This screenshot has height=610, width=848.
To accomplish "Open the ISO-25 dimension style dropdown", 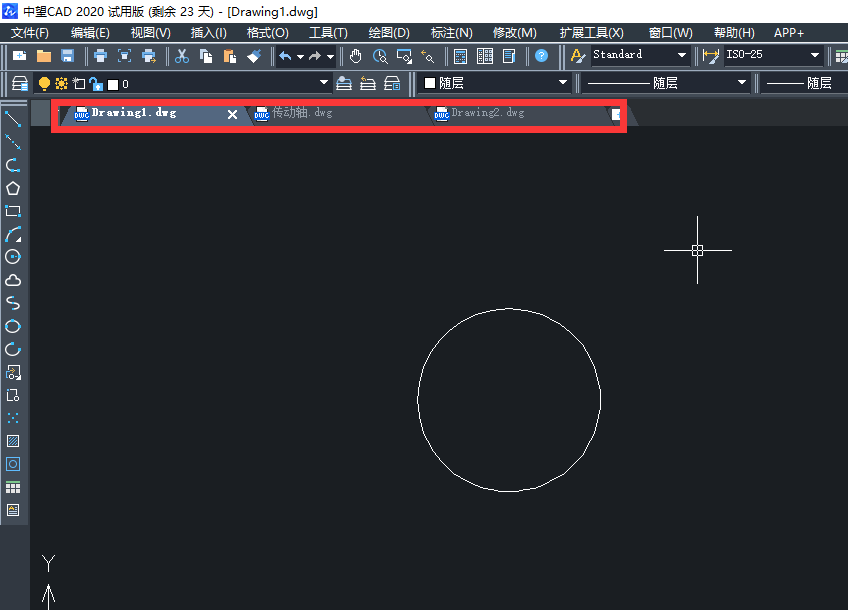I will pyautogui.click(x=815, y=56).
